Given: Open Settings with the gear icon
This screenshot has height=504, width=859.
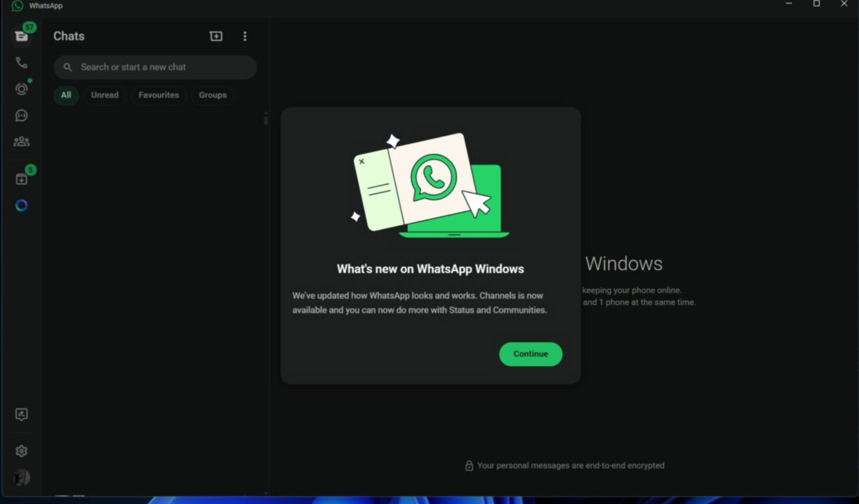Looking at the screenshot, I should coord(22,451).
